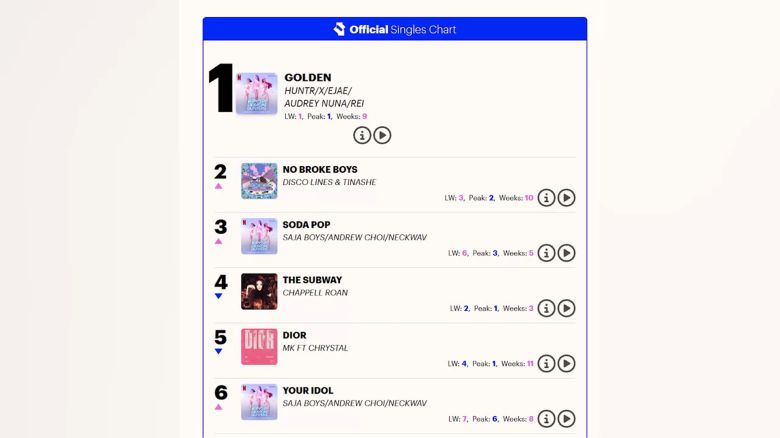Play the Dior preview
This screenshot has height=438, width=780.
pyautogui.click(x=566, y=364)
